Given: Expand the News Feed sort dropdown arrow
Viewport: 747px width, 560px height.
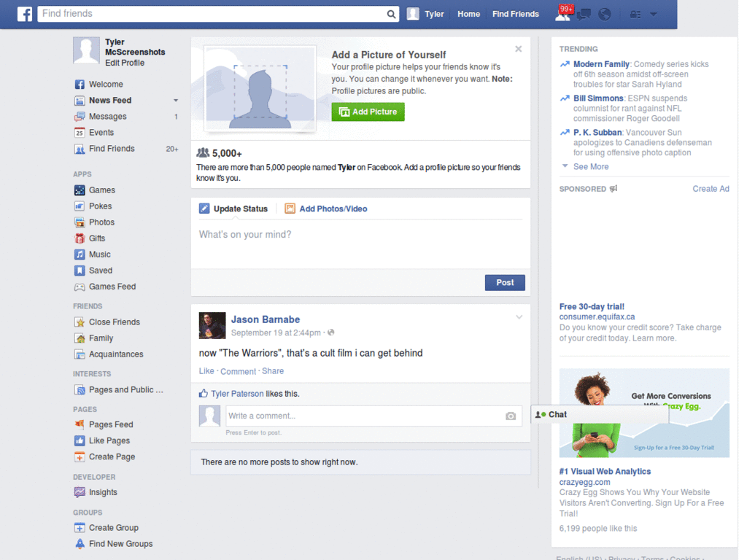Looking at the screenshot, I should click(x=176, y=101).
